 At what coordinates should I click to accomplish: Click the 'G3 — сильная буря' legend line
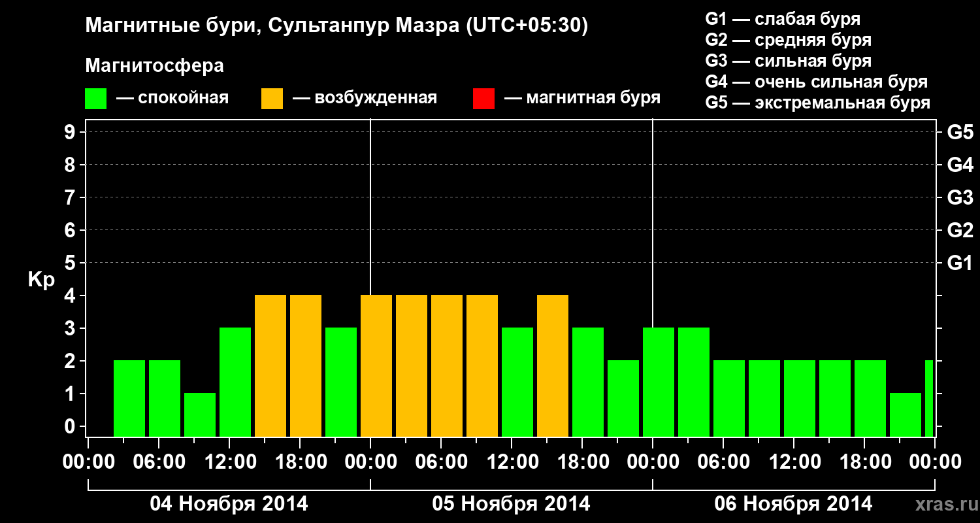[789, 61]
